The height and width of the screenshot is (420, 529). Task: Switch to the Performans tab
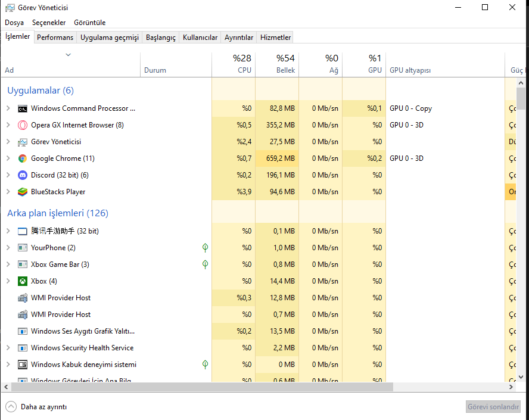[55, 38]
